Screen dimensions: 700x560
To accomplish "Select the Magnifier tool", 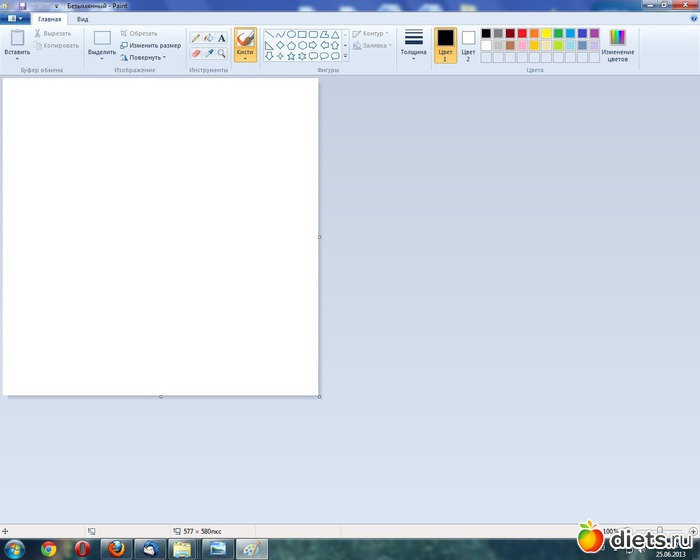I will tap(222, 53).
